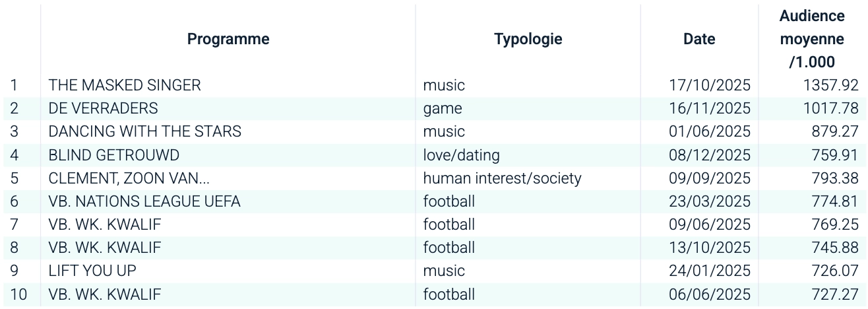The width and height of the screenshot is (868, 309).
Task: Select the BLIND GETROUWD programme cell
Action: [x=114, y=155]
